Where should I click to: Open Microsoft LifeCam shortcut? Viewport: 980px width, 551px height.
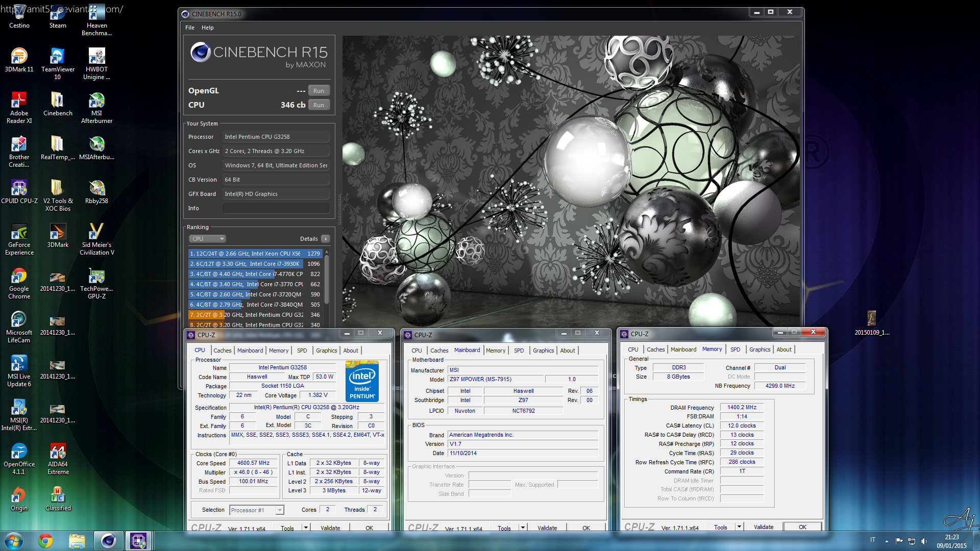tap(19, 327)
